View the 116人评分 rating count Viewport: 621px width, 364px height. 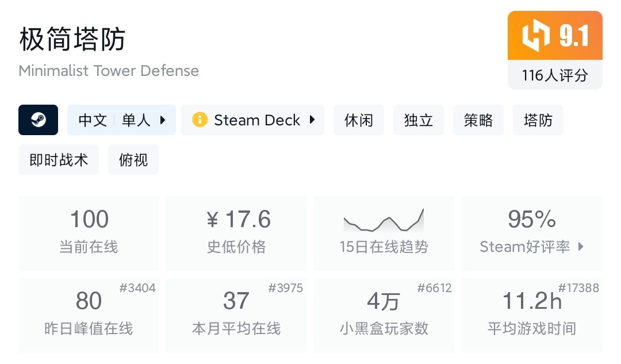(x=555, y=75)
